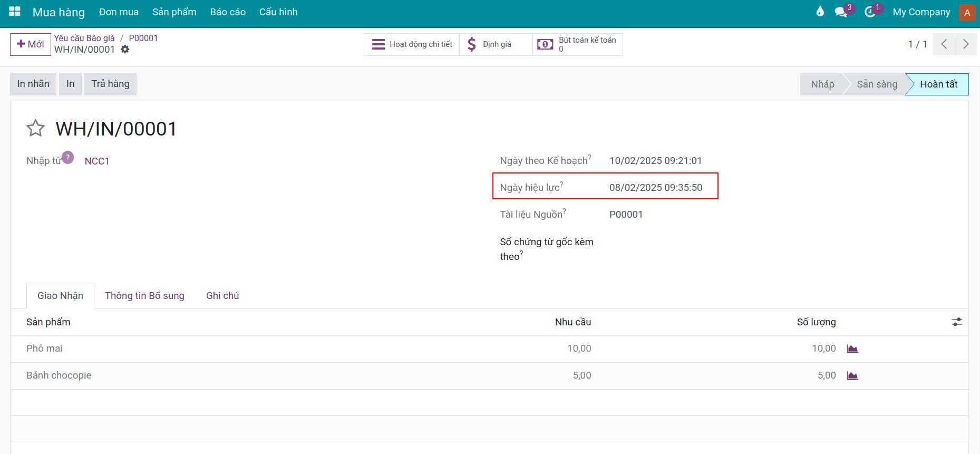Open My Company switcher
The width and height of the screenshot is (980, 454).
click(921, 12)
